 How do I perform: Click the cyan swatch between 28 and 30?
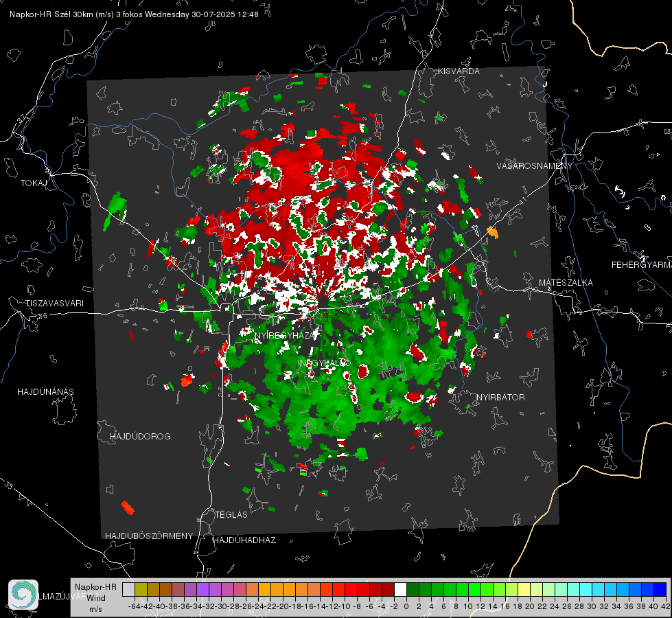click(x=586, y=589)
